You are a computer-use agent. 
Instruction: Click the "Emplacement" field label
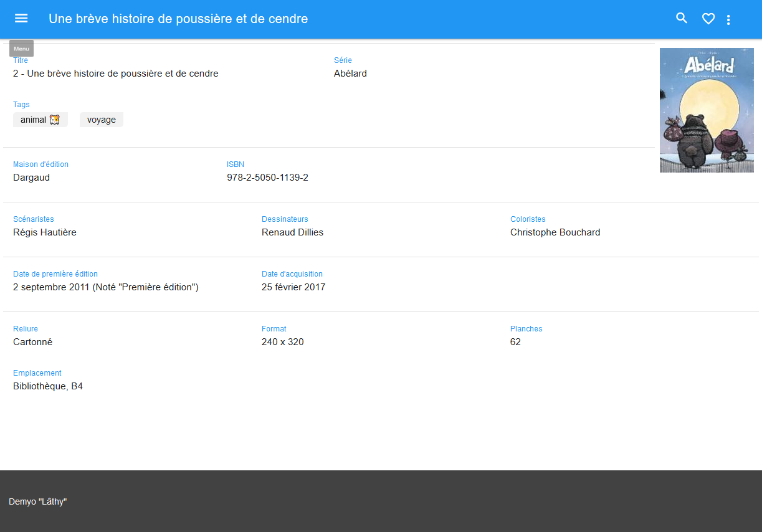coord(37,373)
